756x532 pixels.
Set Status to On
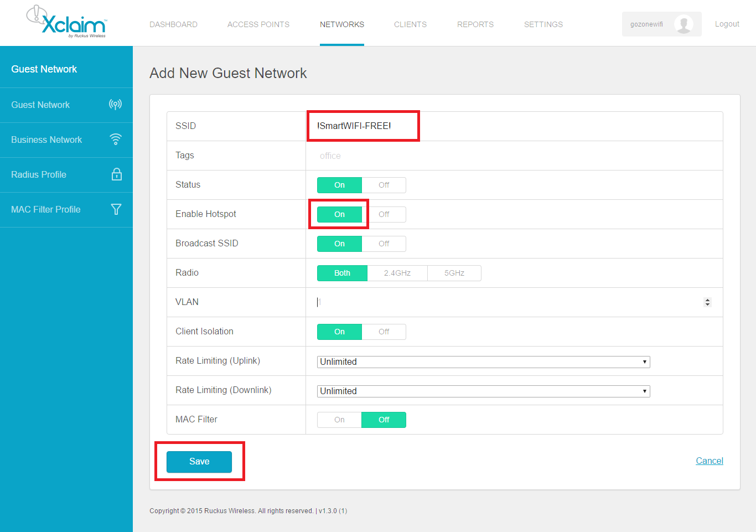(x=339, y=185)
